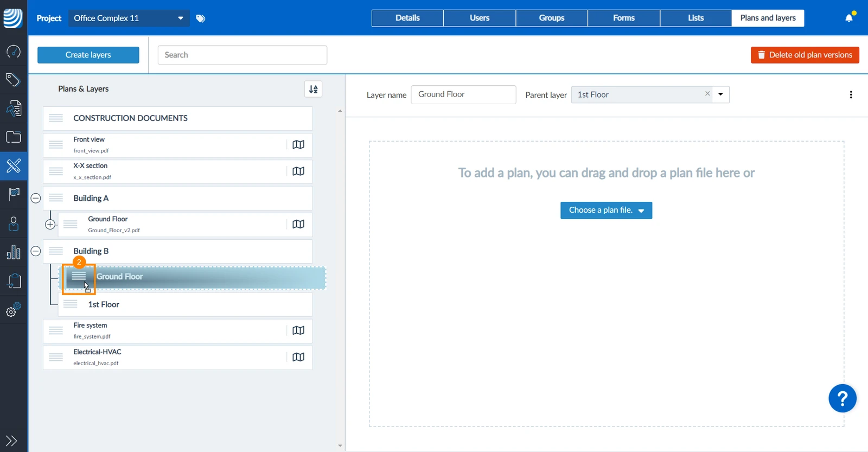Click the app logo at top left
This screenshot has height=452, width=868.
tap(13, 18)
